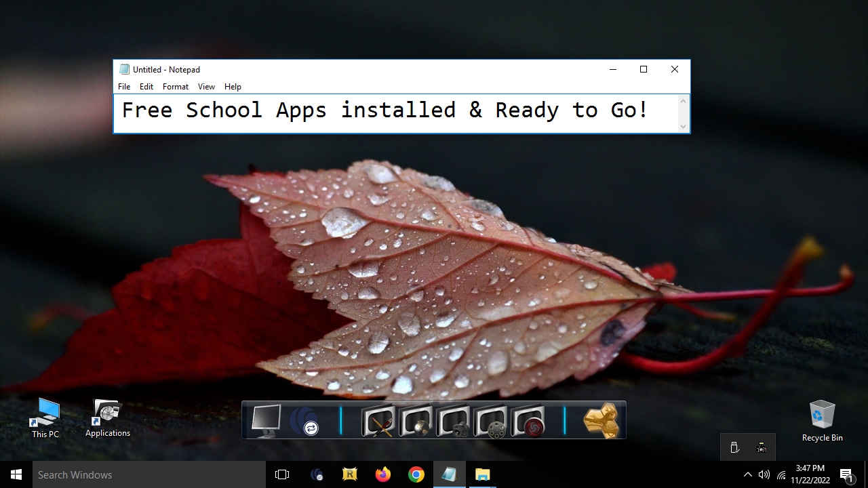Image resolution: width=868 pixels, height=488 pixels.
Task: Click Notepad's scrollbar down arrow
Action: 683,126
